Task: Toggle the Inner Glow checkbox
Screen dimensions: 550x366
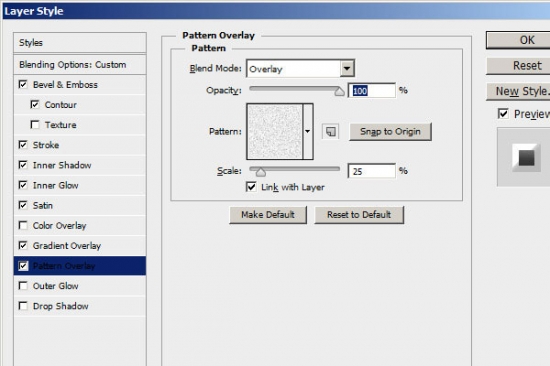Action: click(x=23, y=185)
